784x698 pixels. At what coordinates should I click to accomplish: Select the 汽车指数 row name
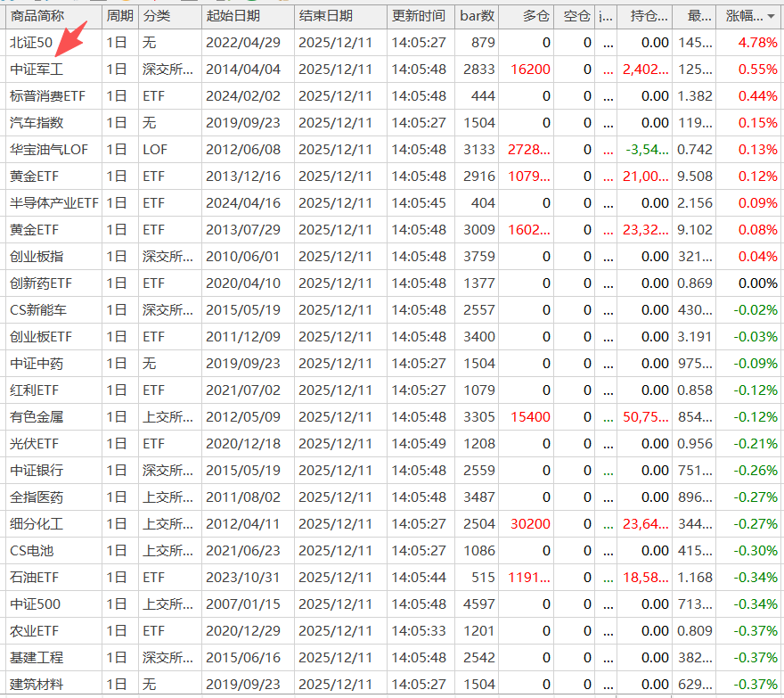click(x=37, y=123)
